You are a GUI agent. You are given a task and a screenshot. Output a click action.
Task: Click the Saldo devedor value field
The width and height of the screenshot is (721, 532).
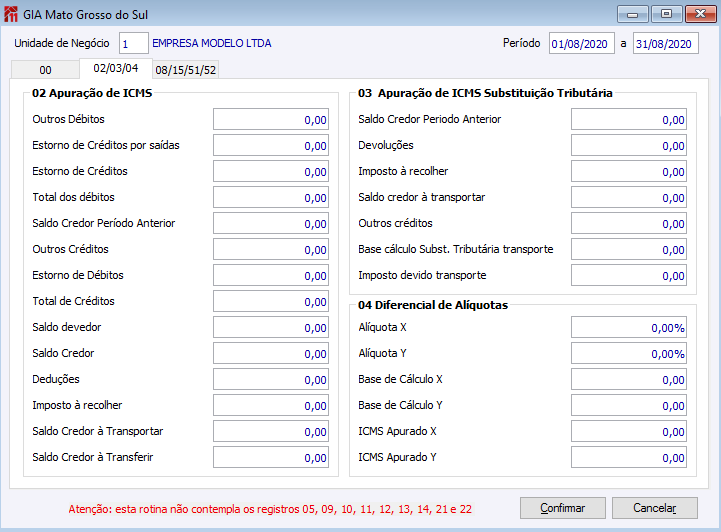271,327
